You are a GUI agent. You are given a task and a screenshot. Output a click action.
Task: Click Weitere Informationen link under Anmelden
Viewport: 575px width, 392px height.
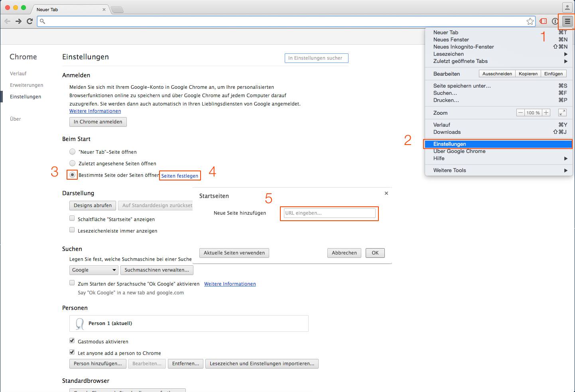(x=95, y=111)
